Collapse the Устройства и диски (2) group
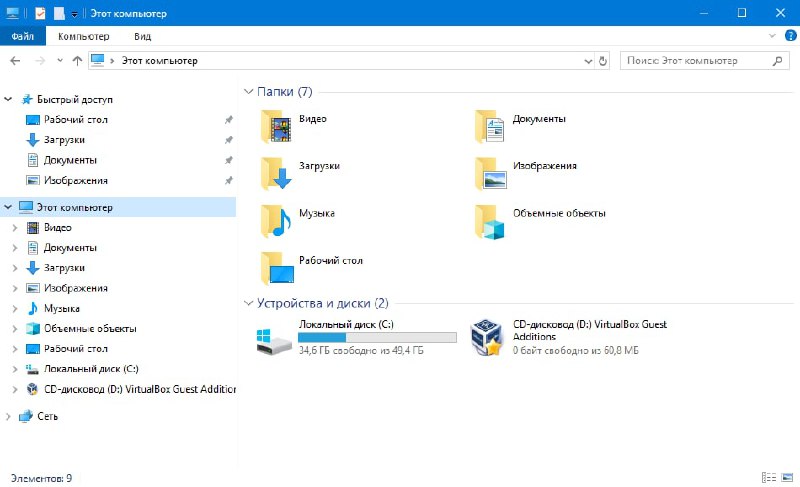The width and height of the screenshot is (800, 487). click(x=248, y=303)
